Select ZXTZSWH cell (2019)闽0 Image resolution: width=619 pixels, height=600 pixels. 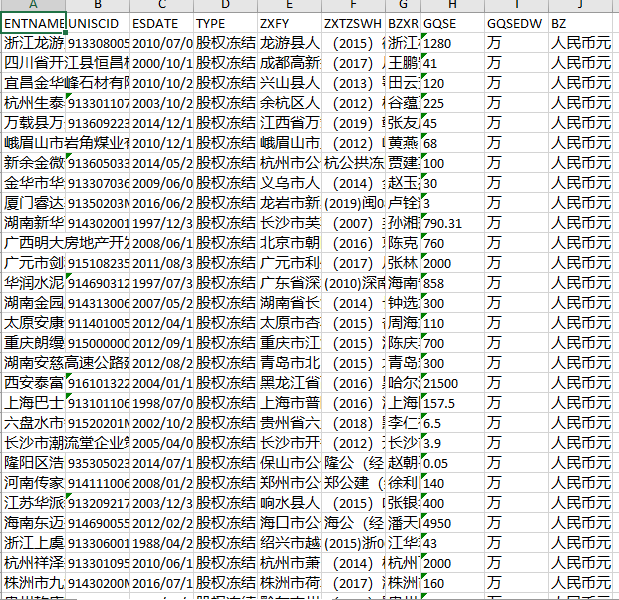point(353,203)
